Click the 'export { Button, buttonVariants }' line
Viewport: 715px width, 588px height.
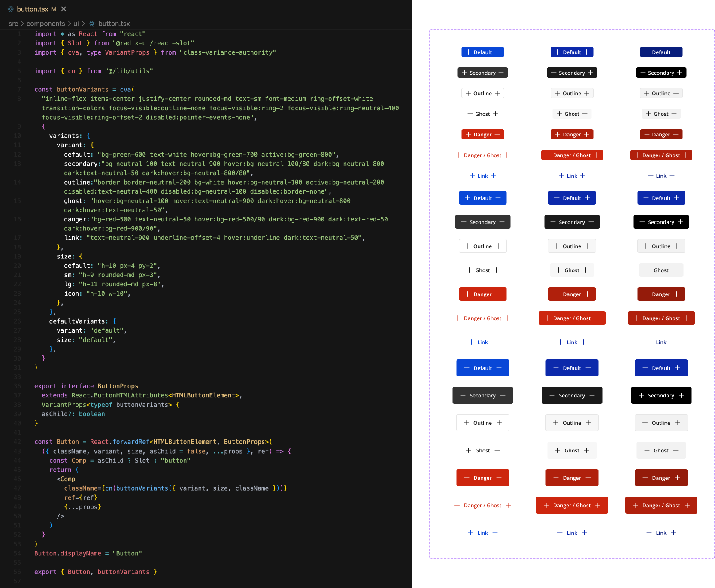(96, 572)
